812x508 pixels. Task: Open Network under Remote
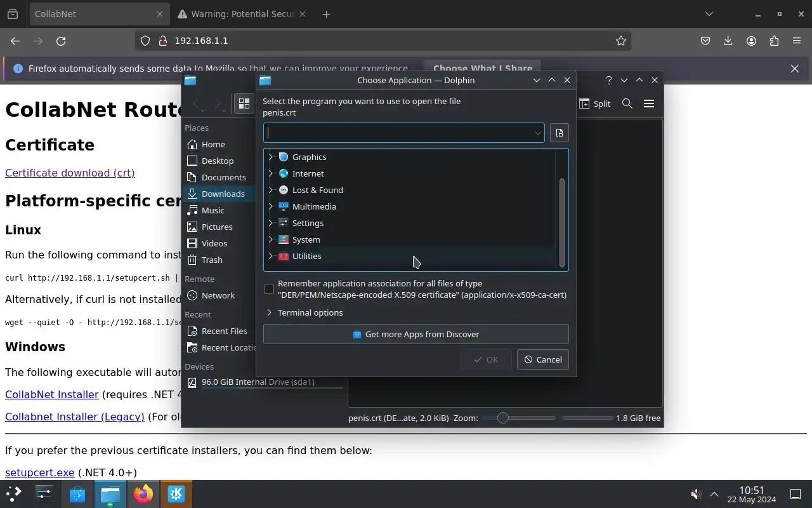pyautogui.click(x=218, y=295)
